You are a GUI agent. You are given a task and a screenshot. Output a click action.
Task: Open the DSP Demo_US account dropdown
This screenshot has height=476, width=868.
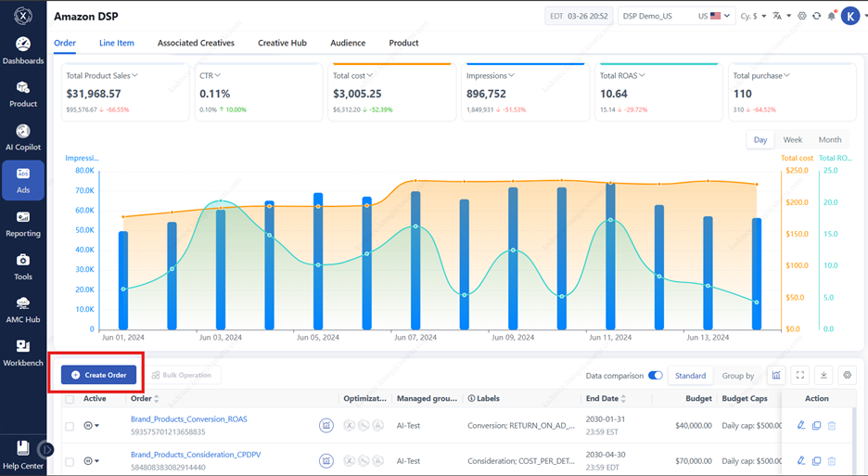tap(675, 16)
